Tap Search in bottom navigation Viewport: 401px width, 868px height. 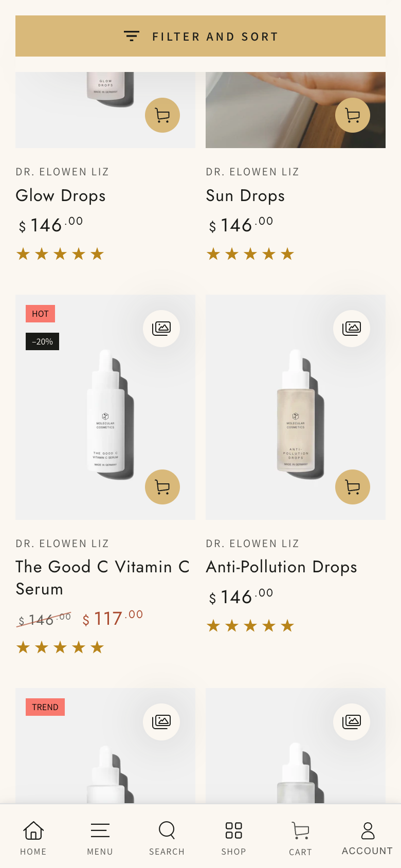(167, 838)
